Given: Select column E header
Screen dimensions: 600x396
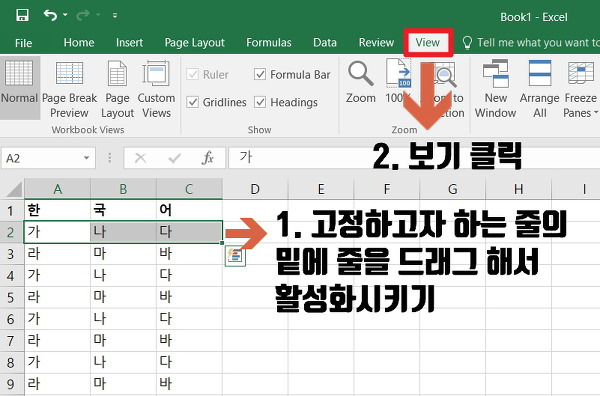Looking at the screenshot, I should [x=321, y=189].
